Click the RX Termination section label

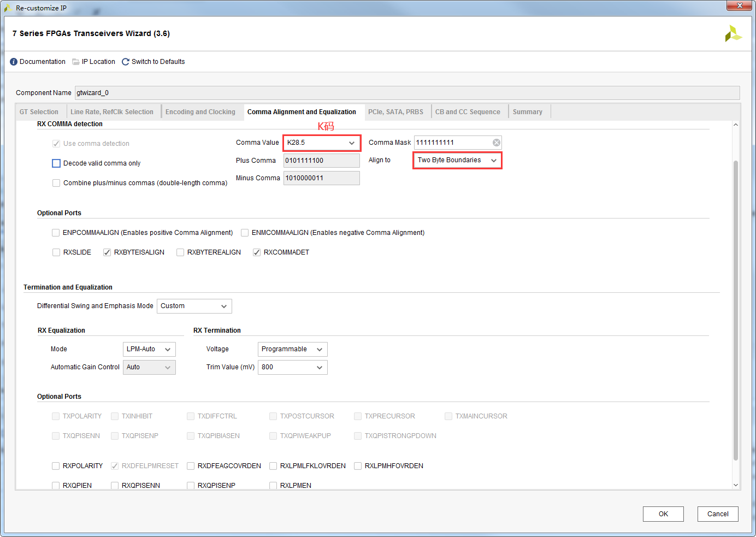coord(217,331)
